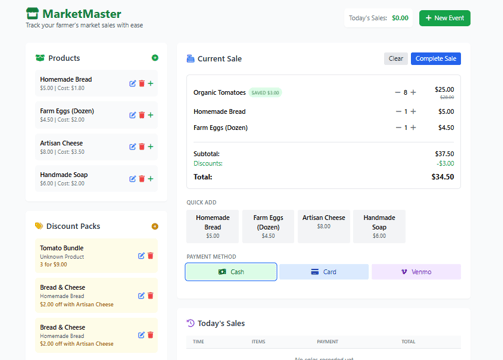Click the Complete Sale button
This screenshot has width=503, height=360.
pos(436,59)
